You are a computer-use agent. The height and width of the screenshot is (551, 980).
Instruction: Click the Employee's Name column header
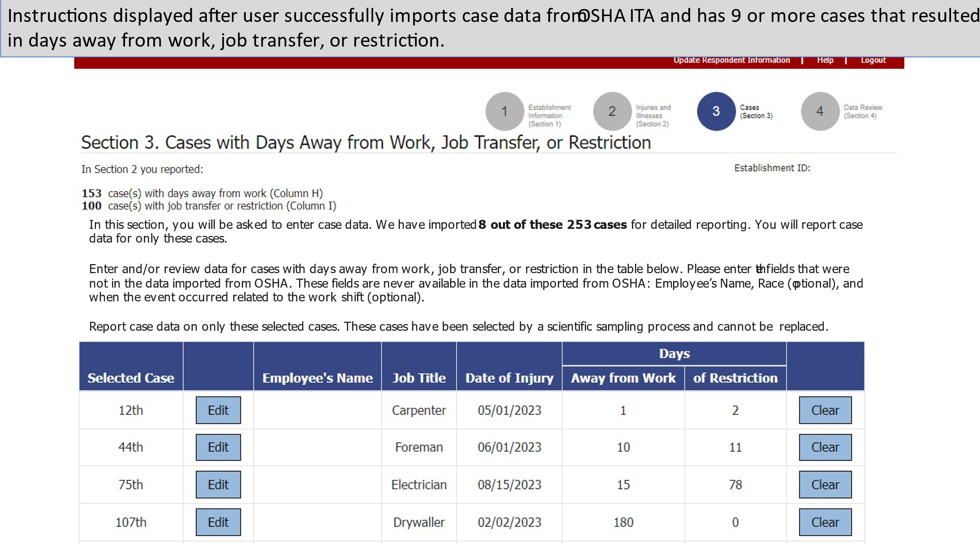tap(317, 378)
